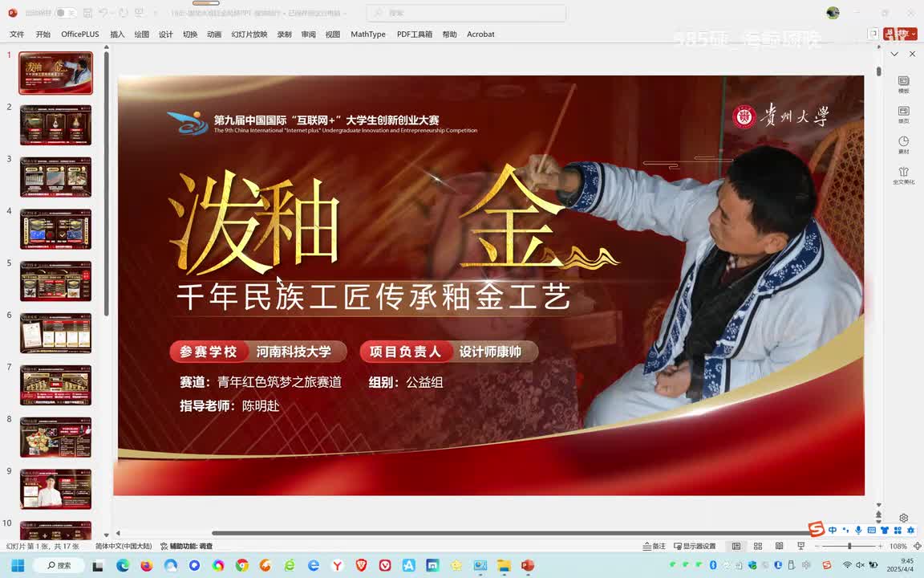
Task: Select slide 4 thumbnail
Action: [x=55, y=229]
